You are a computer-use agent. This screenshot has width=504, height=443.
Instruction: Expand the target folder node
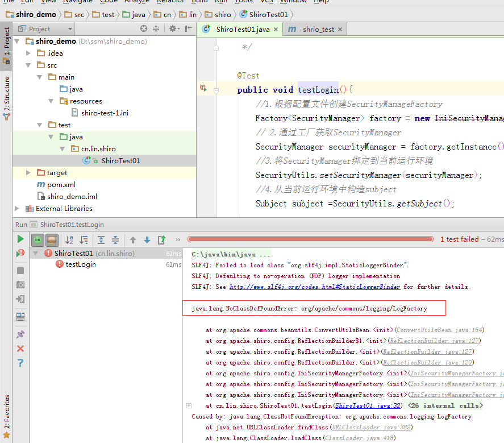point(28,173)
